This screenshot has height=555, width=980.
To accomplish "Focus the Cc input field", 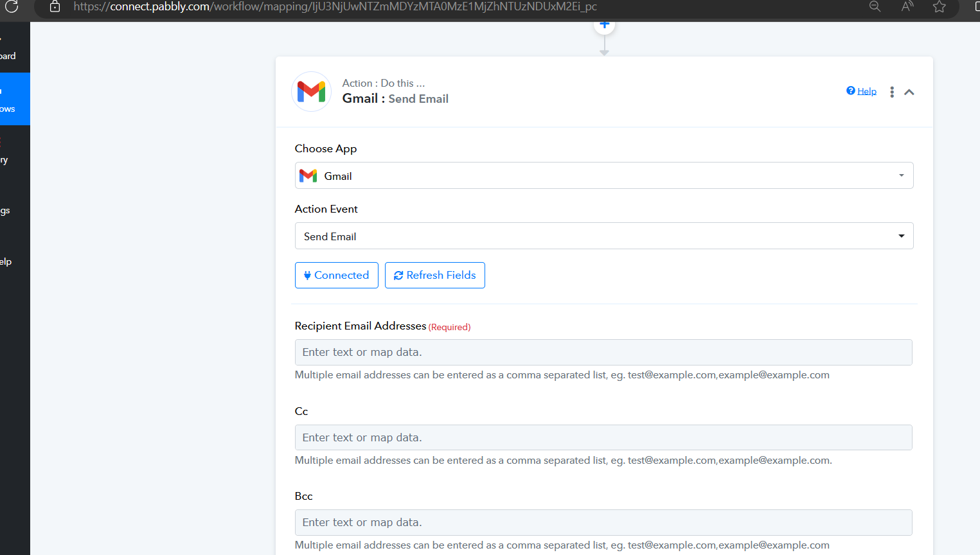I will [603, 437].
